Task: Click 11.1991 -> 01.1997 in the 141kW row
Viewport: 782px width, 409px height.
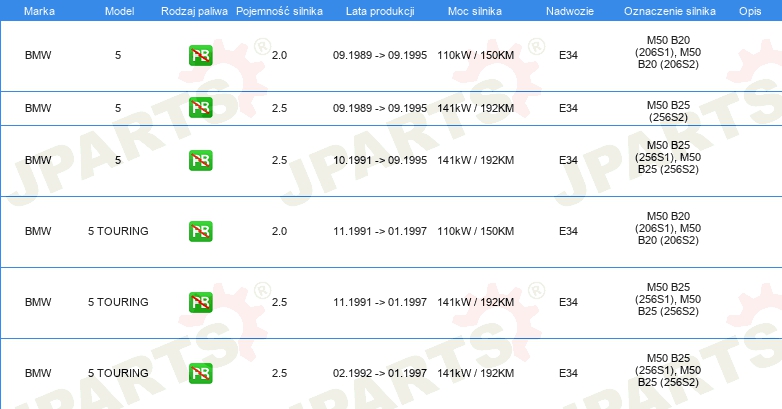Action: click(x=380, y=302)
